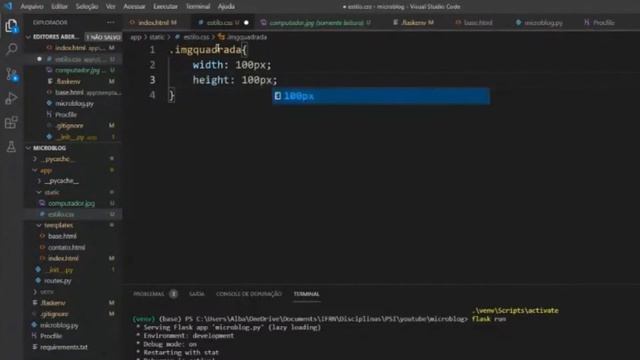640x360 pixels.
Task: Open the Executar menu
Action: click(x=165, y=7)
